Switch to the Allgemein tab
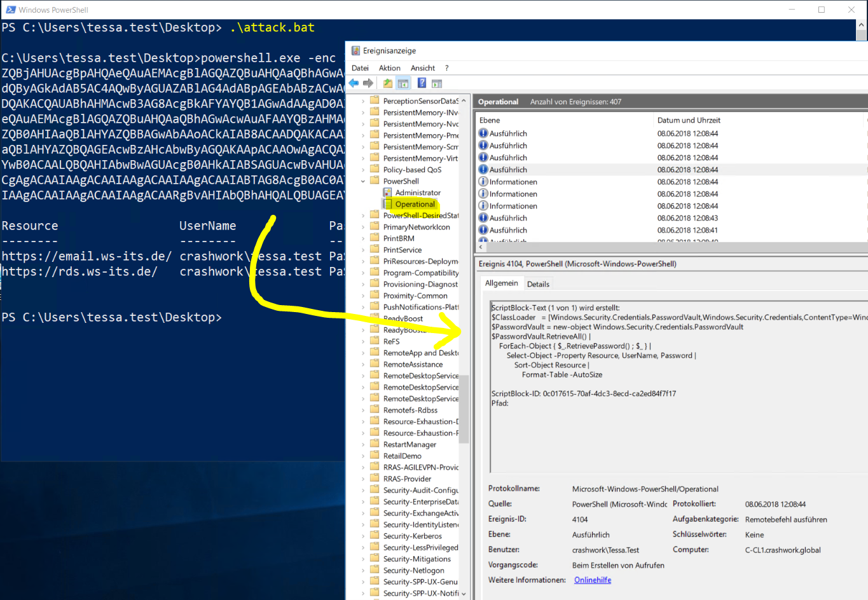 502,283
